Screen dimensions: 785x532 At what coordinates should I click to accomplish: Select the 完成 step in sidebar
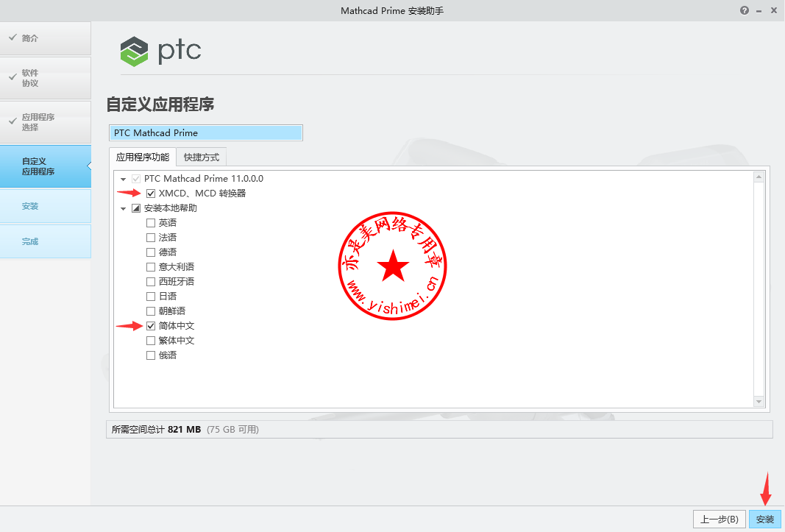click(46, 241)
